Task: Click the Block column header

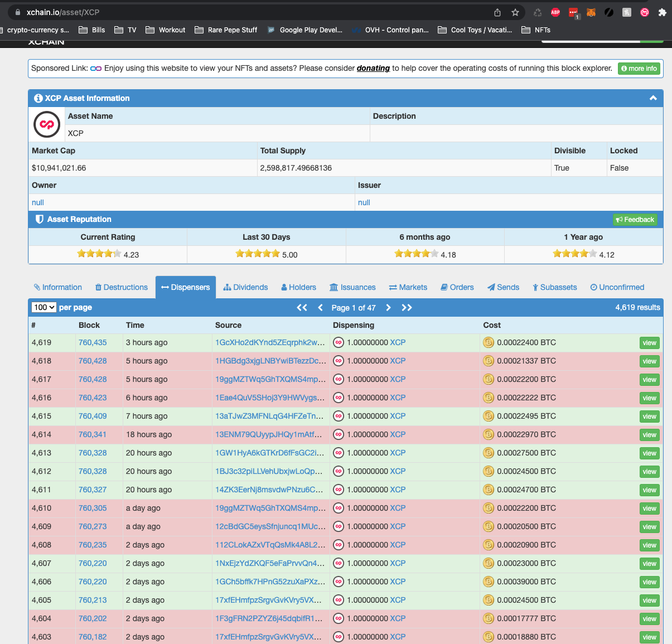Action: pos(89,325)
